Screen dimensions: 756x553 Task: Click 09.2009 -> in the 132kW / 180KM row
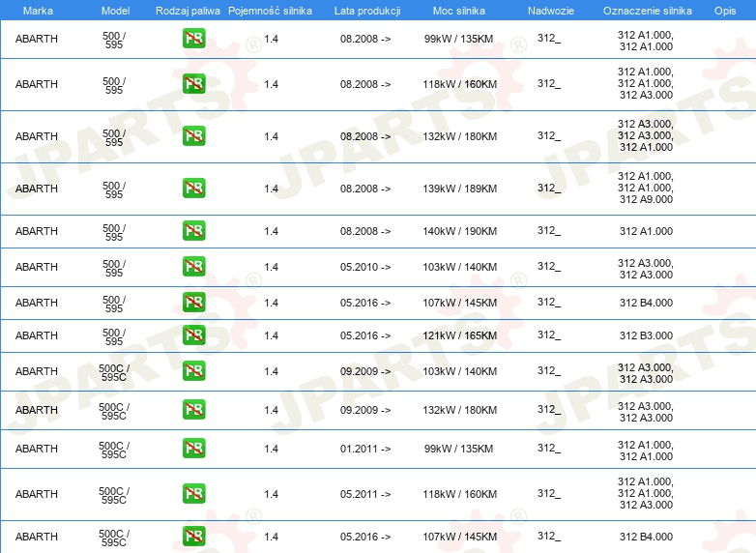click(x=365, y=410)
